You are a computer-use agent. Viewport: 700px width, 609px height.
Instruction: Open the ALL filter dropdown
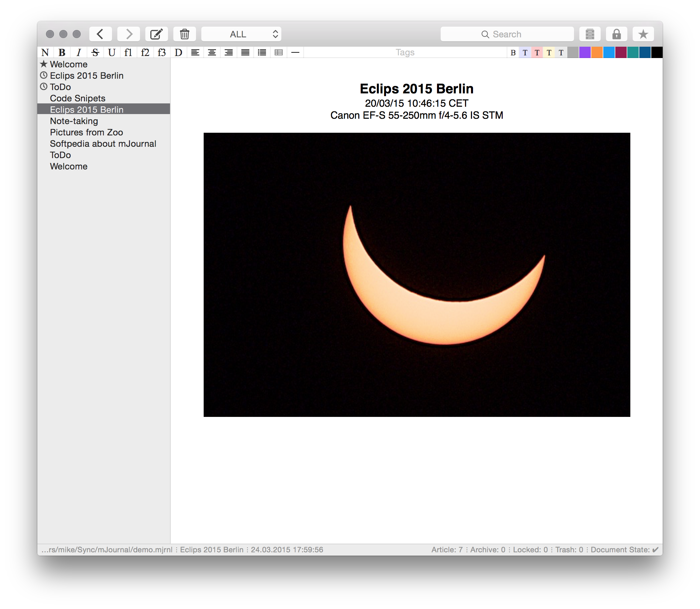[x=241, y=34]
